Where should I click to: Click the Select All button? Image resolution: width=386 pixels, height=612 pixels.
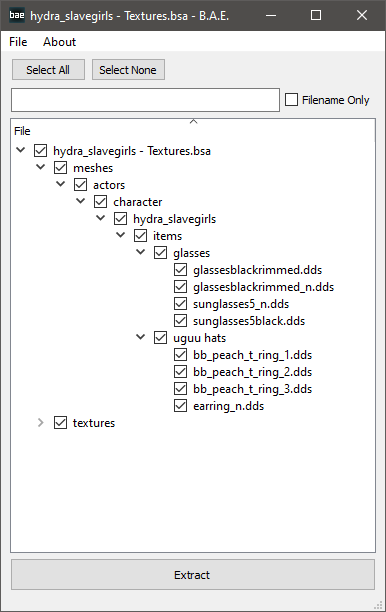point(48,70)
